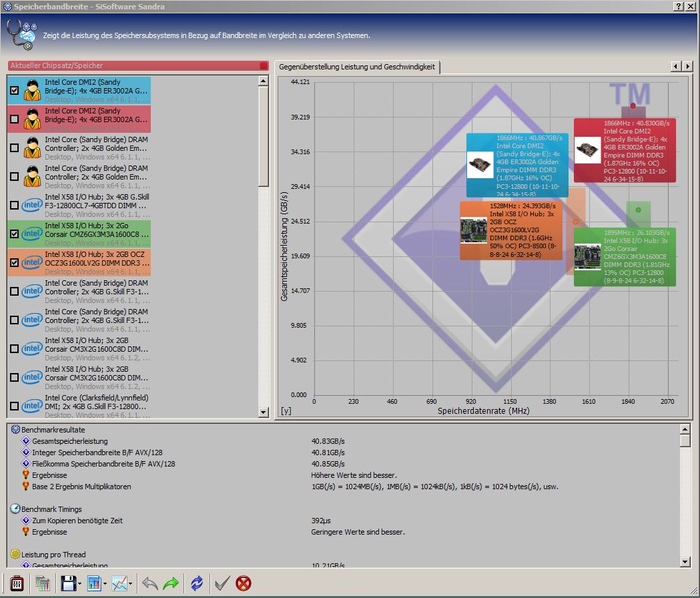Click the Intel logo beside X58 G.Skill entry
Viewport: 700px width, 598px height.
(x=32, y=205)
